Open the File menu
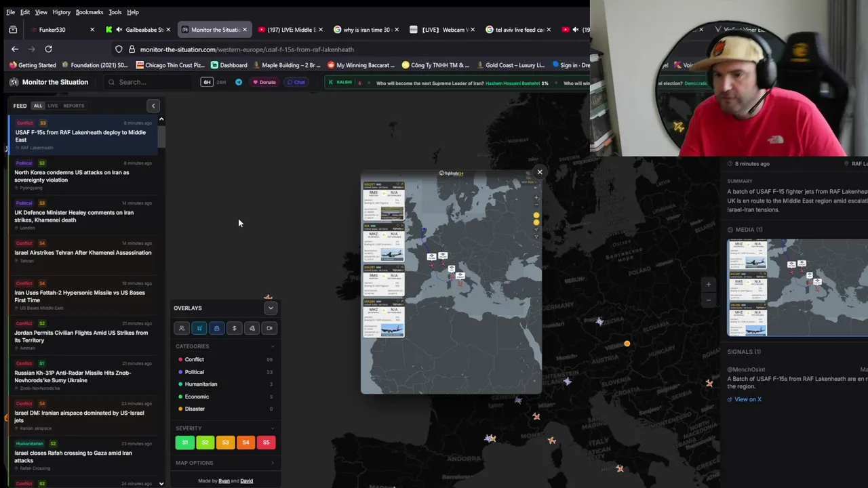This screenshot has width=868, height=488. [11, 12]
